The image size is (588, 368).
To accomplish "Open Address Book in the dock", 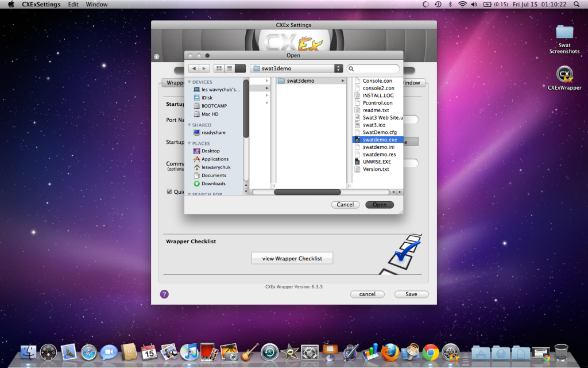I will click(129, 352).
